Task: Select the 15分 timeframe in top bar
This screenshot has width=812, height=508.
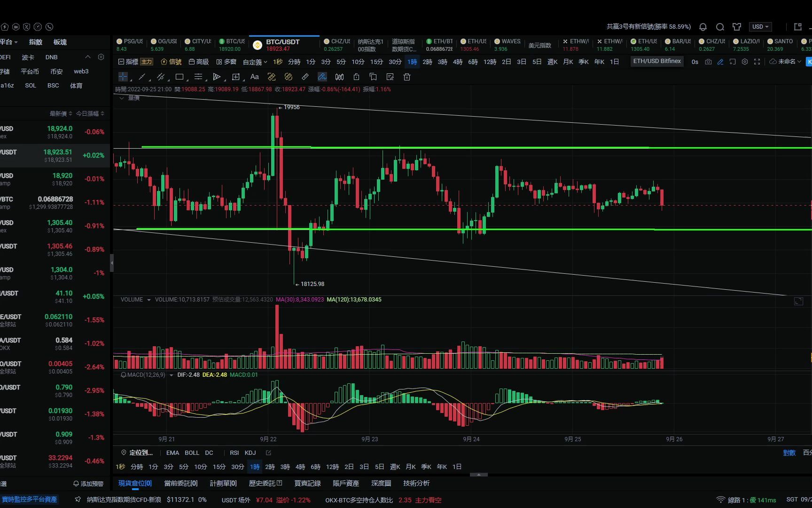Action: pos(376,62)
